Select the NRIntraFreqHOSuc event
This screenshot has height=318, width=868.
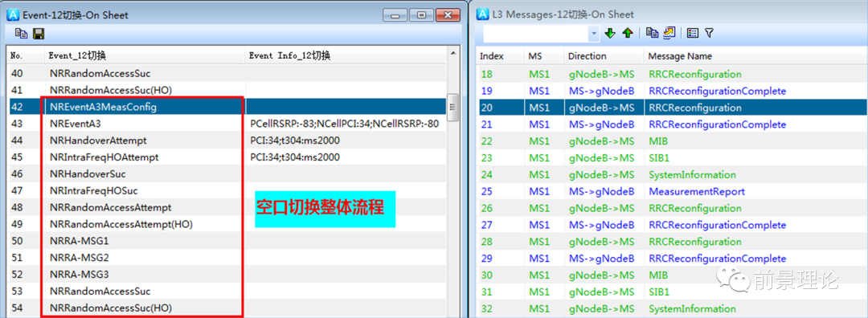coord(227,191)
